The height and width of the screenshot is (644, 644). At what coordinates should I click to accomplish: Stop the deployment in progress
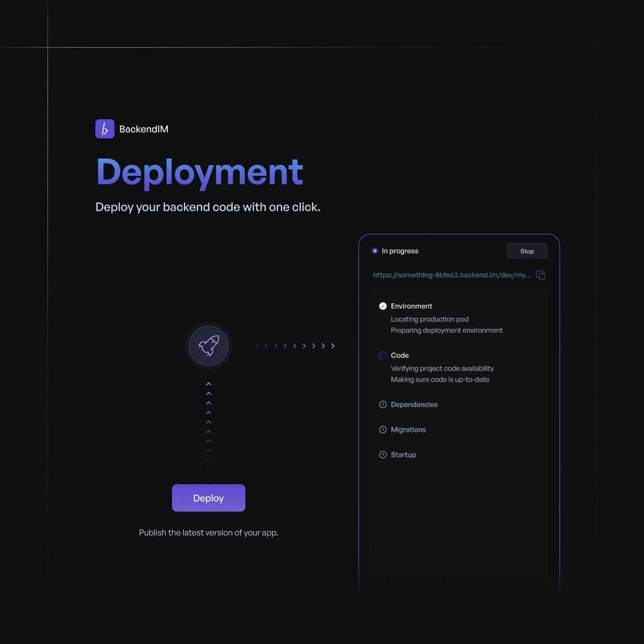click(527, 251)
